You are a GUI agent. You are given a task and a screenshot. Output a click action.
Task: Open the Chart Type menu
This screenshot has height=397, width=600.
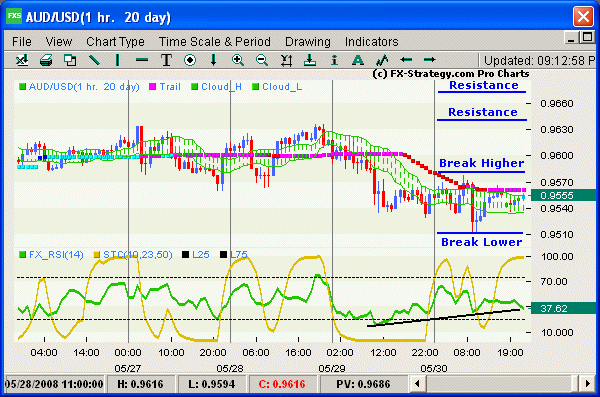tap(115, 41)
